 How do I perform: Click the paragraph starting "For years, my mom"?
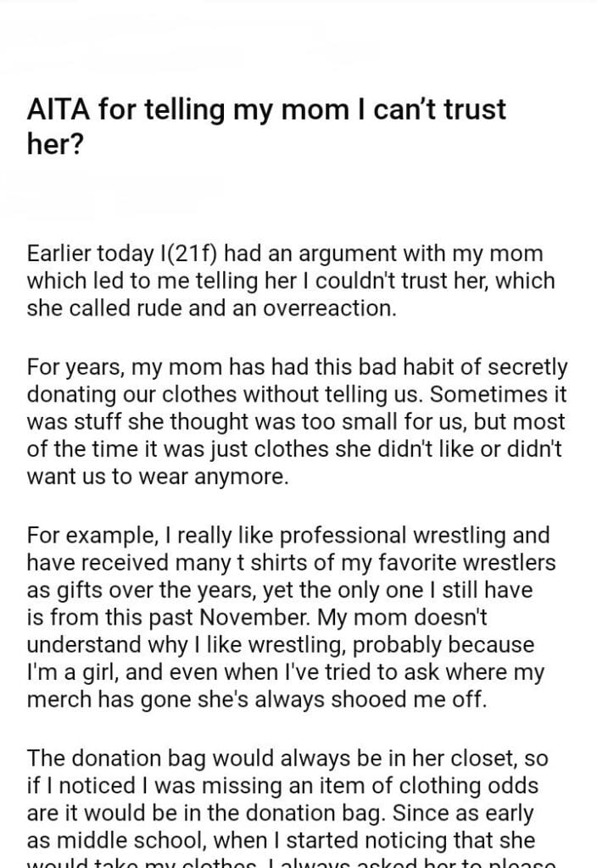[297, 422]
